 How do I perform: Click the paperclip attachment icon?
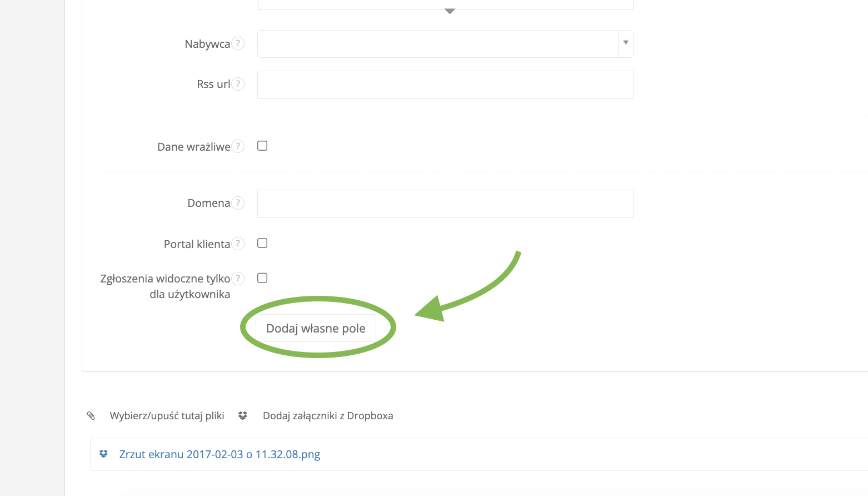click(x=91, y=416)
